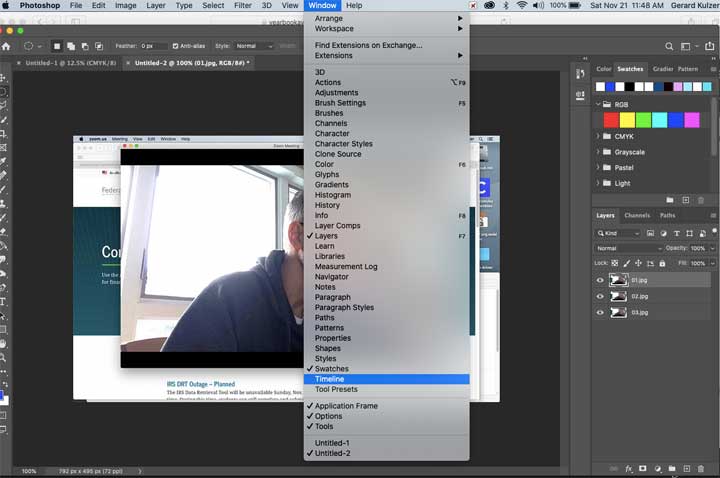Viewport: 720px width, 478px height.
Task: Select Add to Selection mode icon
Action: [71, 46]
